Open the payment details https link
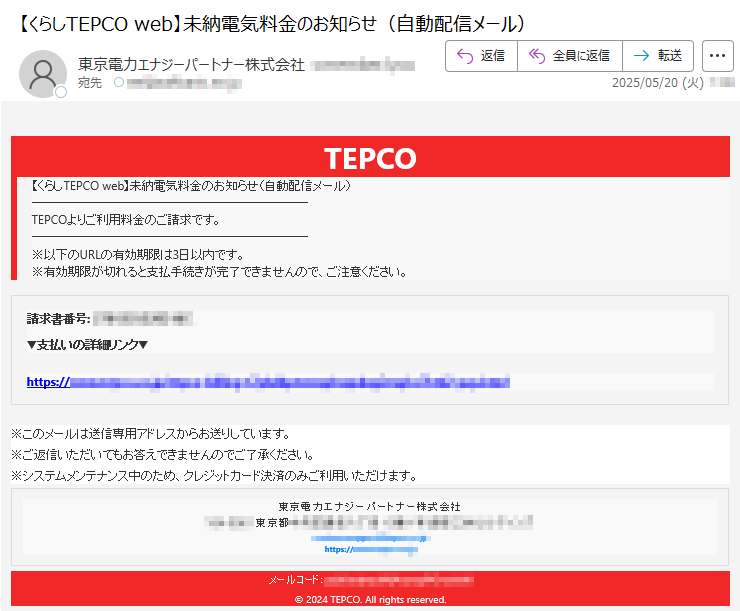This screenshot has width=740, height=611. pos(268,382)
